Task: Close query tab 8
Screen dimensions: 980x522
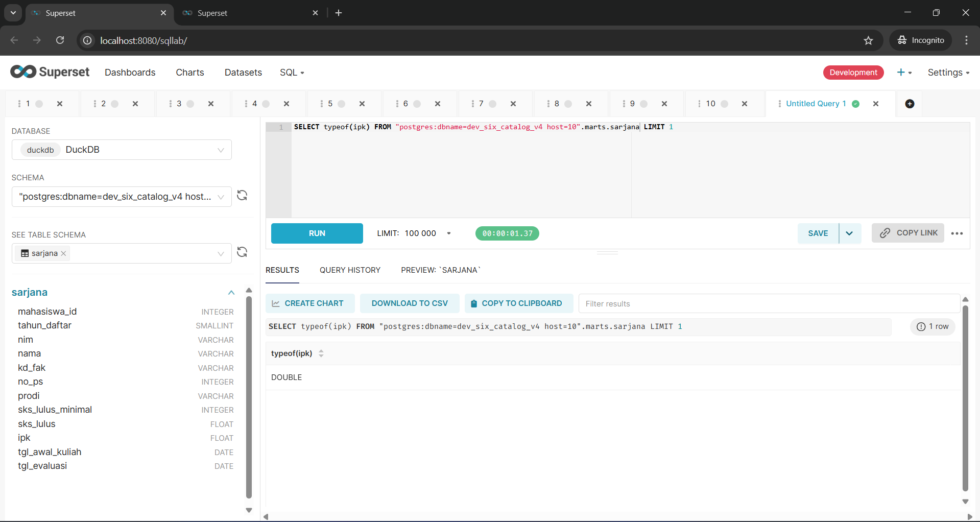Action: coord(589,104)
